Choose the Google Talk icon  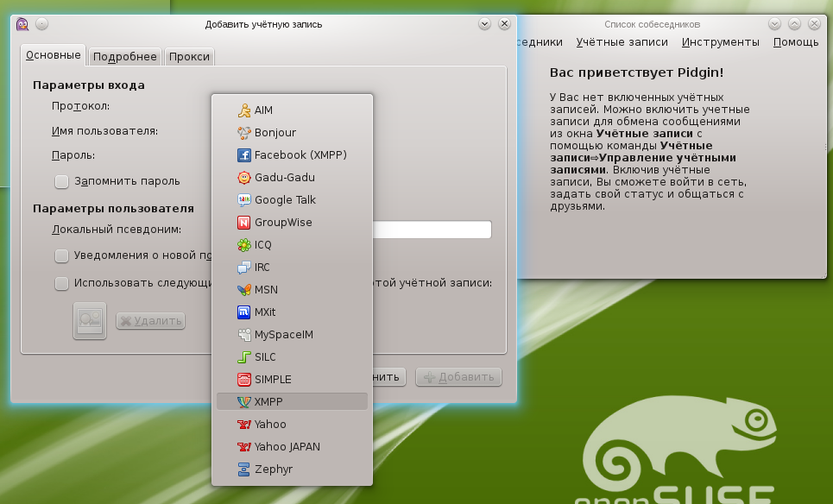[243, 199]
